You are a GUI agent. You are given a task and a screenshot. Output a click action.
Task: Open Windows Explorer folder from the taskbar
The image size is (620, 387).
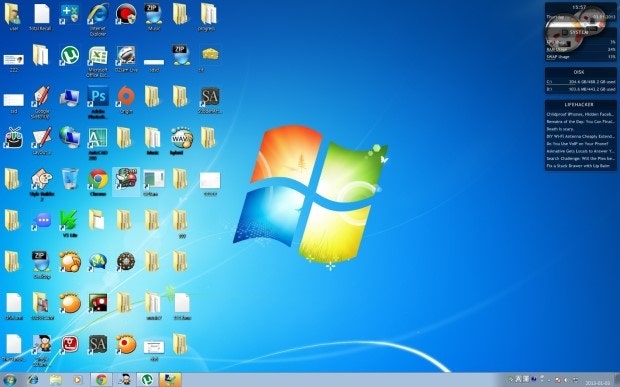coord(55,380)
